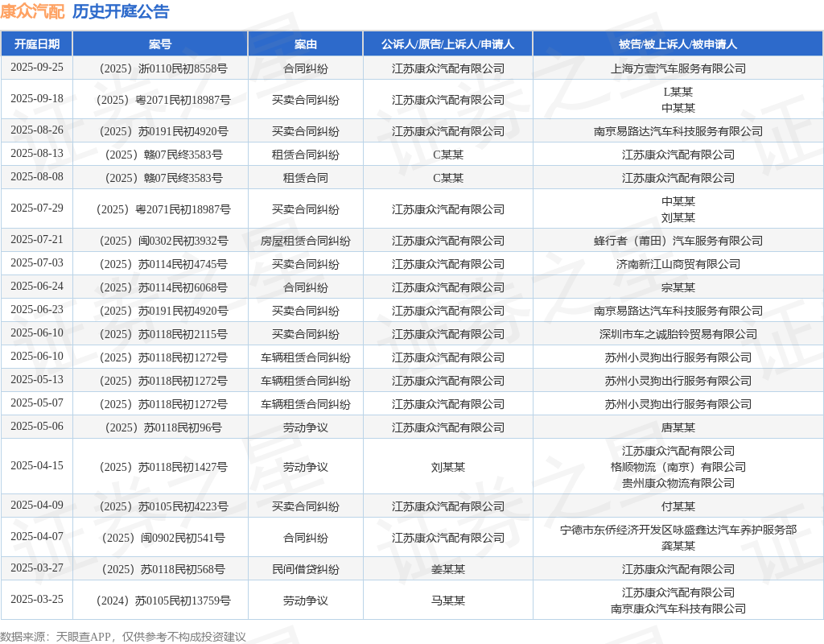Select the date cell 2025-06-23
Screen dimensions: 824x644
37,310
